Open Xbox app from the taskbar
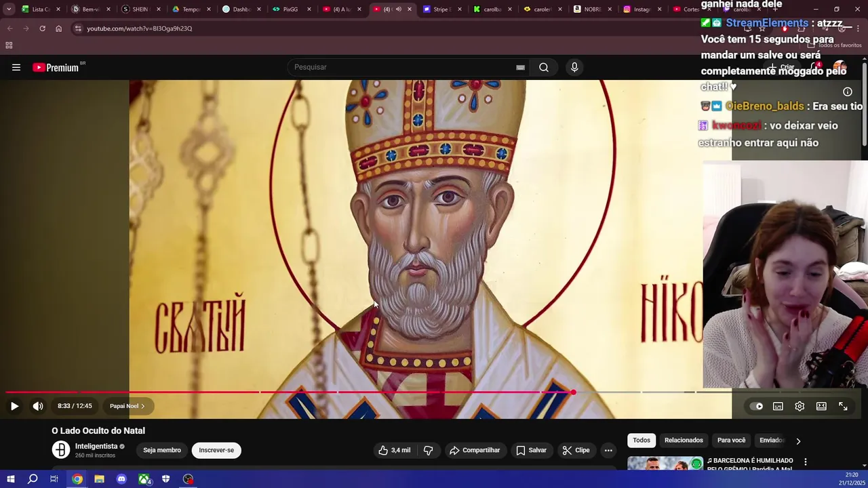The width and height of the screenshot is (868, 488). (x=144, y=479)
